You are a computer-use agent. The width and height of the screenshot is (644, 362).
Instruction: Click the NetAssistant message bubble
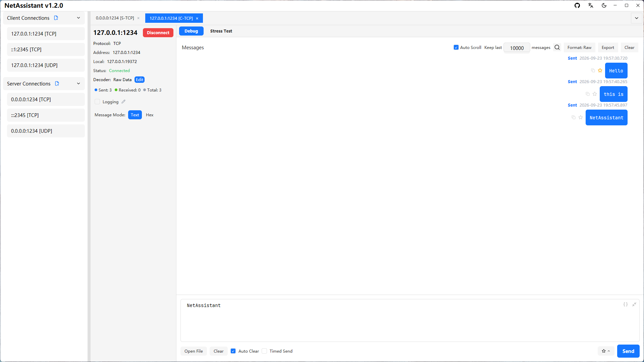606,117
